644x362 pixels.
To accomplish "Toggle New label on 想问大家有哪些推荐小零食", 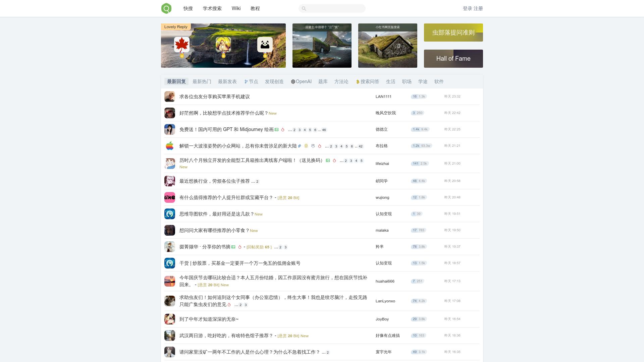I will point(254,230).
